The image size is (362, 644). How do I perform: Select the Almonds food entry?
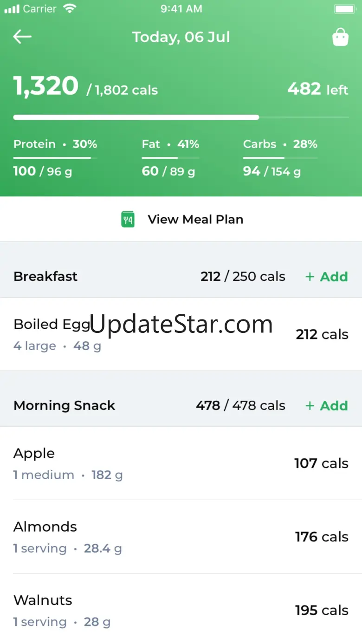coord(181,537)
